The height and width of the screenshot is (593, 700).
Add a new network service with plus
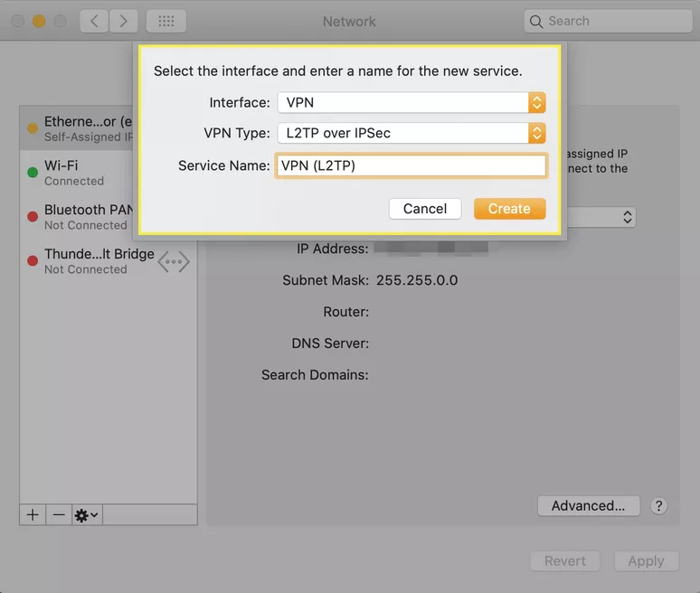33,515
